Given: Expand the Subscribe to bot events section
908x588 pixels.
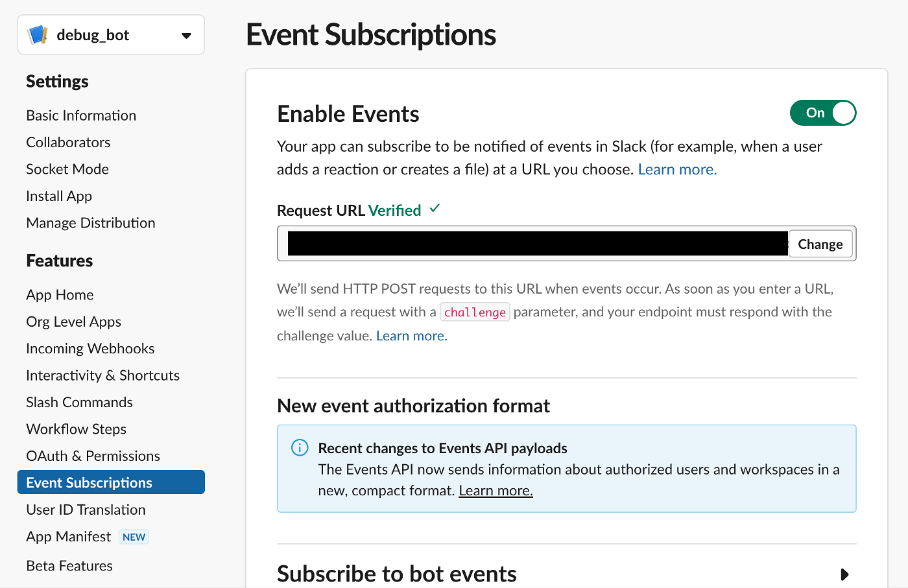Looking at the screenshot, I should (x=844, y=574).
